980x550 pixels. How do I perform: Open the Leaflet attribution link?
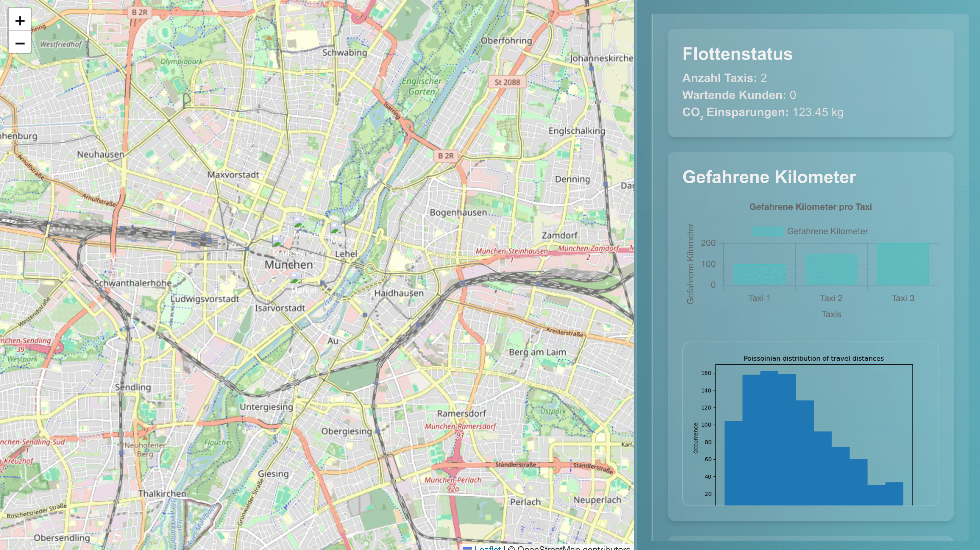(487, 547)
